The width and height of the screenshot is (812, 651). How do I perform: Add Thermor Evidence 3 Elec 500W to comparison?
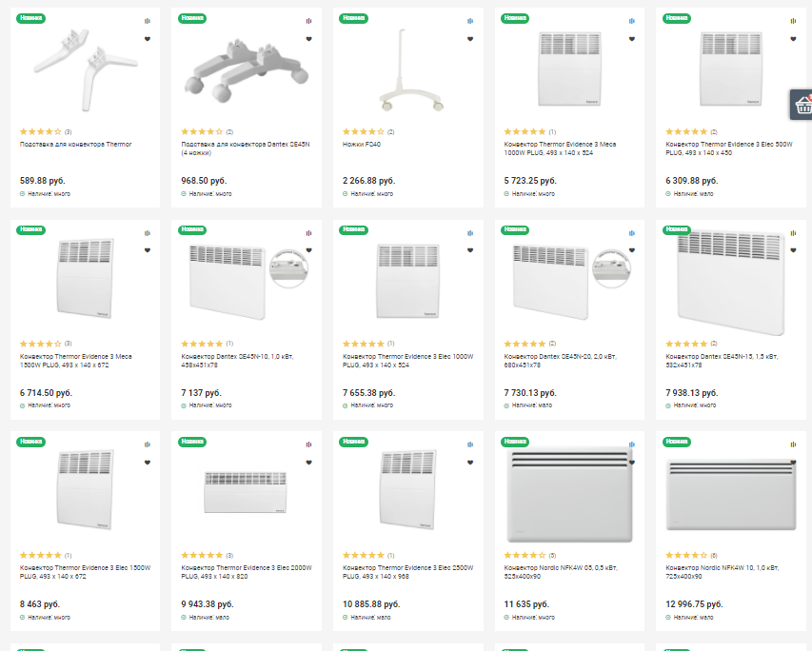[793, 21]
